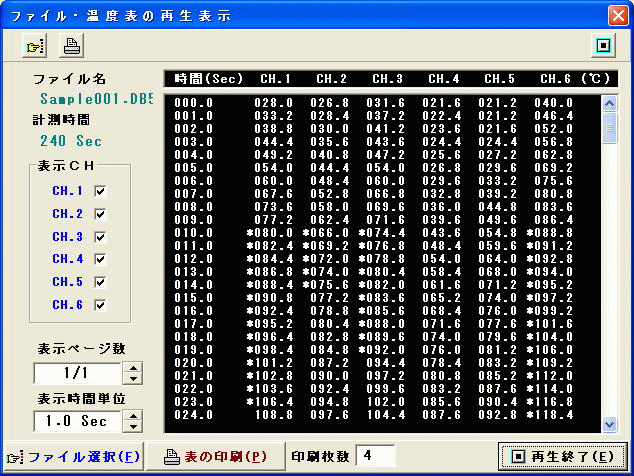This screenshot has width=634, height=476.
Task: Click the value *118.4 in CH.6 column
Action: [x=550, y=415]
